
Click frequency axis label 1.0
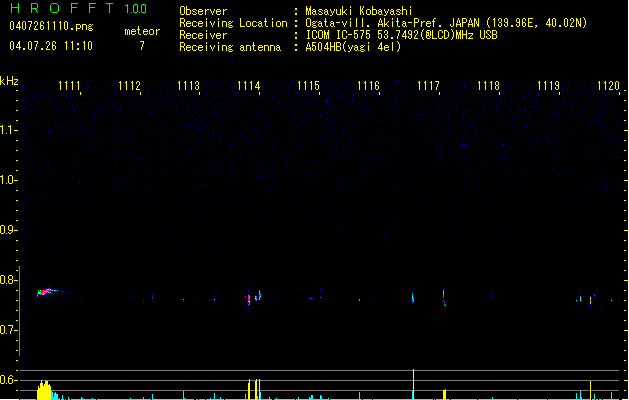click(x=7, y=180)
